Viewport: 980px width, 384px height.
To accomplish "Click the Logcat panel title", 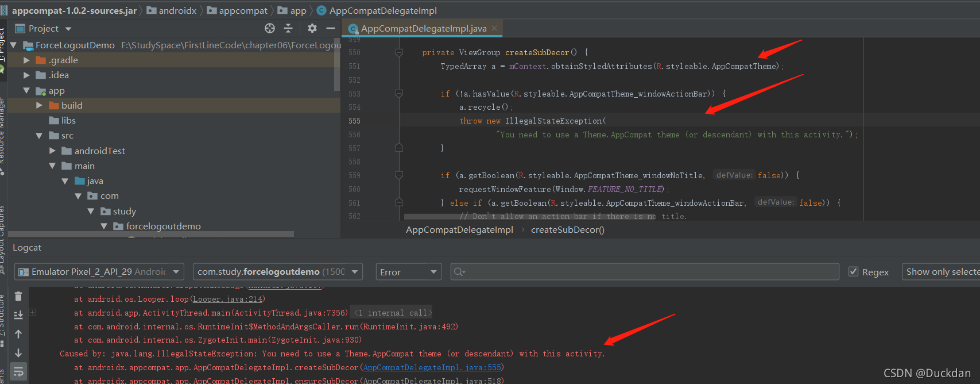I will (x=27, y=248).
